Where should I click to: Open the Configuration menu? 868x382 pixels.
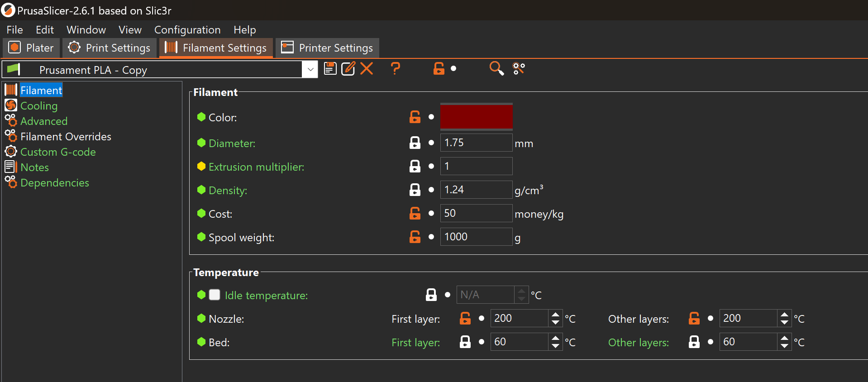point(187,30)
